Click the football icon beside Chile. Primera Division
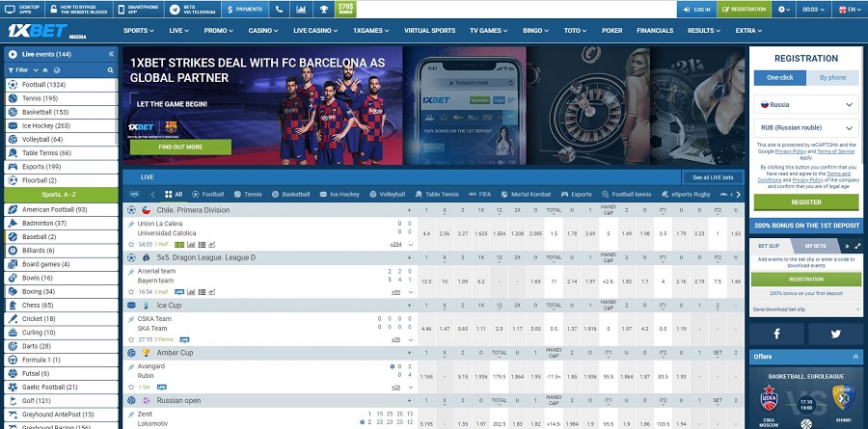Image resolution: width=868 pixels, height=429 pixels. (x=131, y=210)
